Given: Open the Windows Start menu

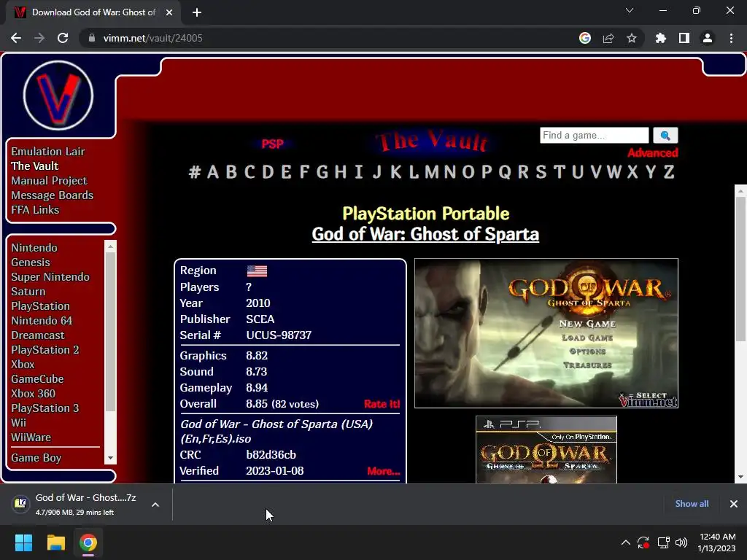Looking at the screenshot, I should coord(23,542).
